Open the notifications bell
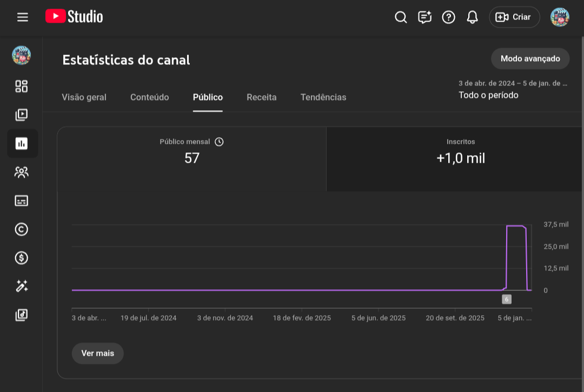Viewport: 584px width, 392px height. click(x=472, y=17)
